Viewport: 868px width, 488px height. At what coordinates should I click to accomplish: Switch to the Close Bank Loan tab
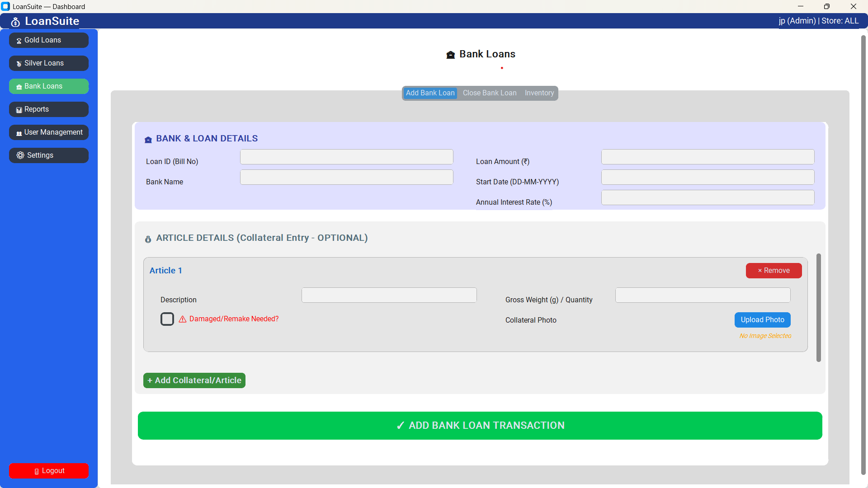[x=490, y=93]
